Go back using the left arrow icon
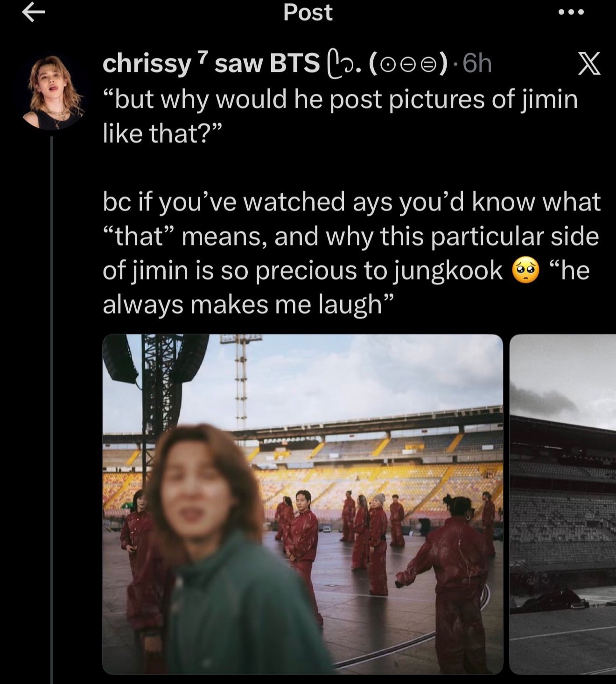Screen dimensions: 616x684 (34, 14)
